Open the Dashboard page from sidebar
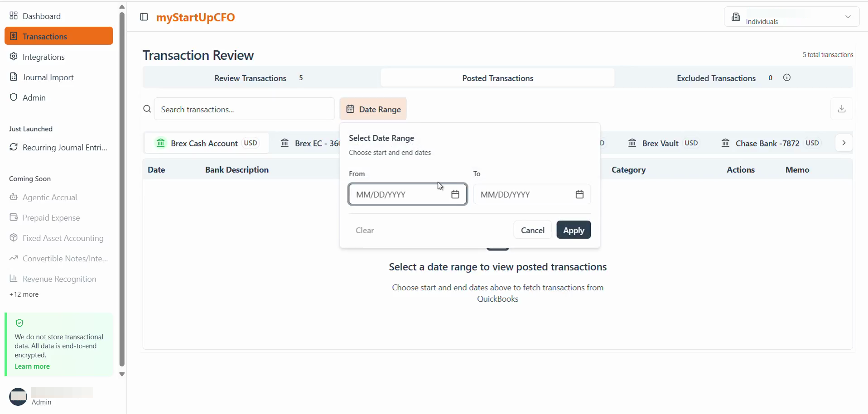The image size is (868, 414). [x=58, y=16]
